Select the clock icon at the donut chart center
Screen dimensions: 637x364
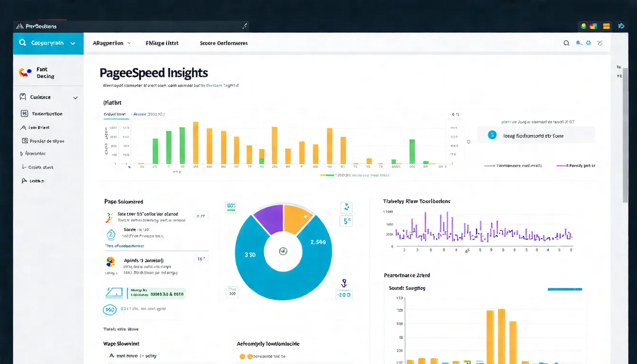[283, 252]
